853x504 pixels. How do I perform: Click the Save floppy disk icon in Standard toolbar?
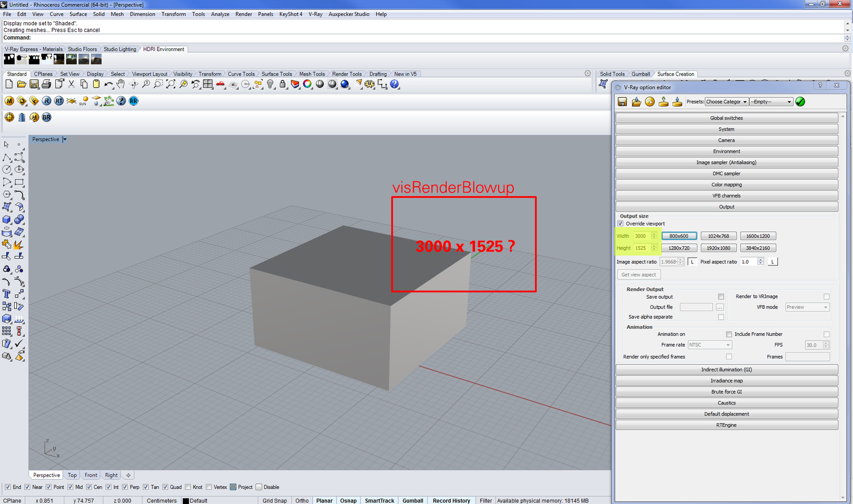click(x=34, y=84)
